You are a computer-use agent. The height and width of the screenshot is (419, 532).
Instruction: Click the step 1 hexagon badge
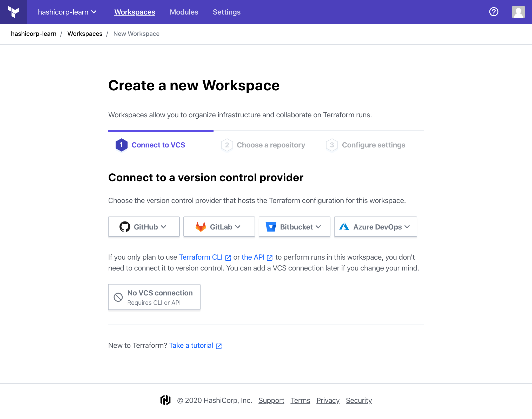point(121,145)
